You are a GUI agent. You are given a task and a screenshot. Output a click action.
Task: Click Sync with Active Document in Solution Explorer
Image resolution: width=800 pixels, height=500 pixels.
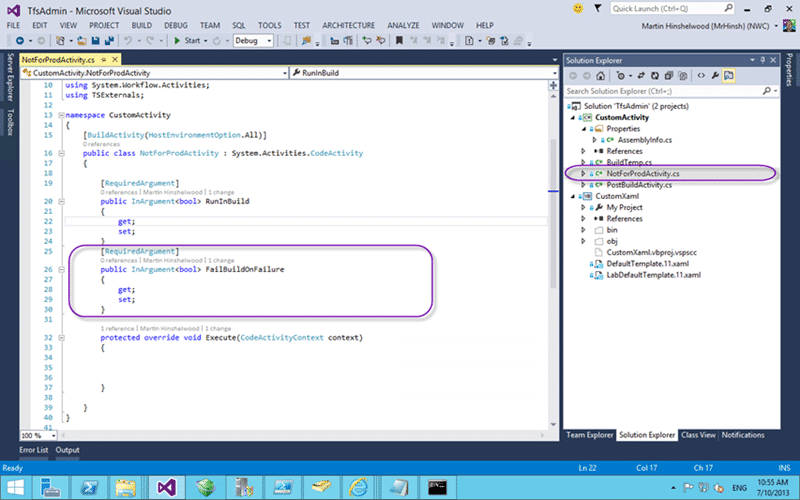pyautogui.click(x=641, y=76)
